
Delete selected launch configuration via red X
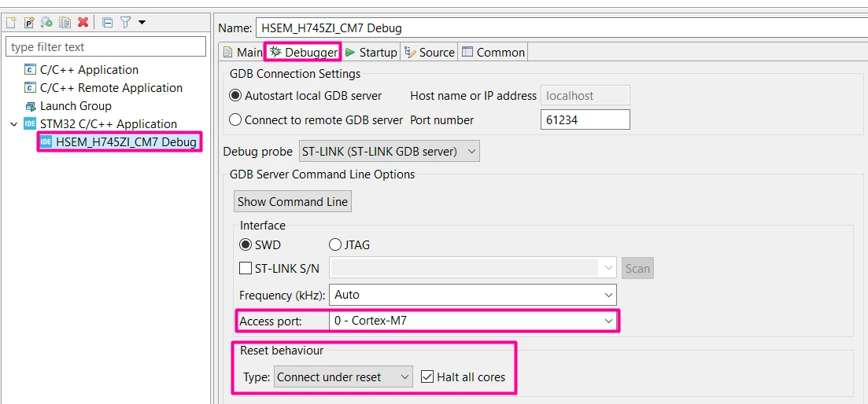coord(83,23)
